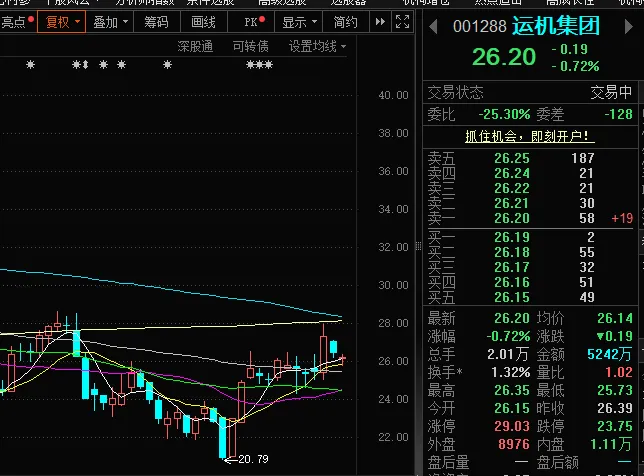Click the 40.00 price axis label
Image resolution: width=644 pixels, height=476 pixels.
point(393,95)
